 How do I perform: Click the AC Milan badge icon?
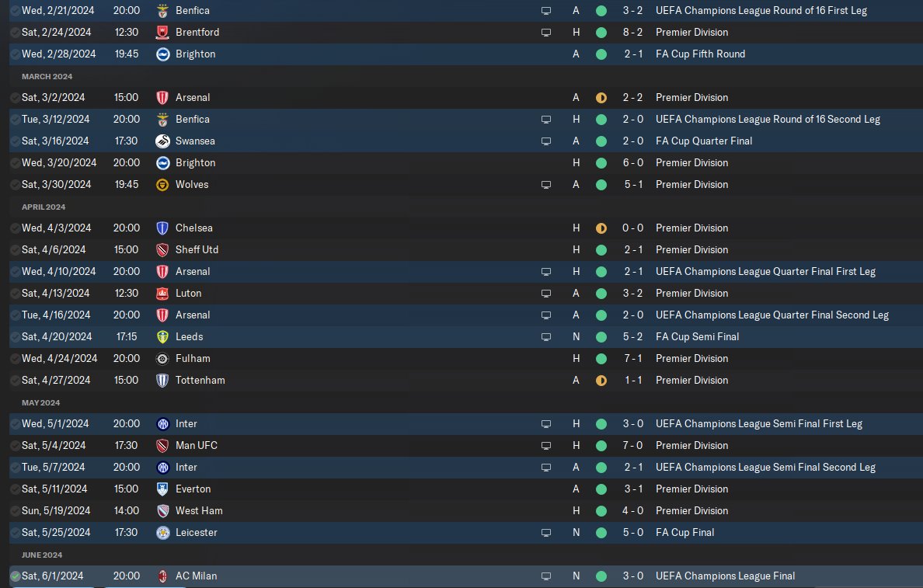click(x=162, y=576)
